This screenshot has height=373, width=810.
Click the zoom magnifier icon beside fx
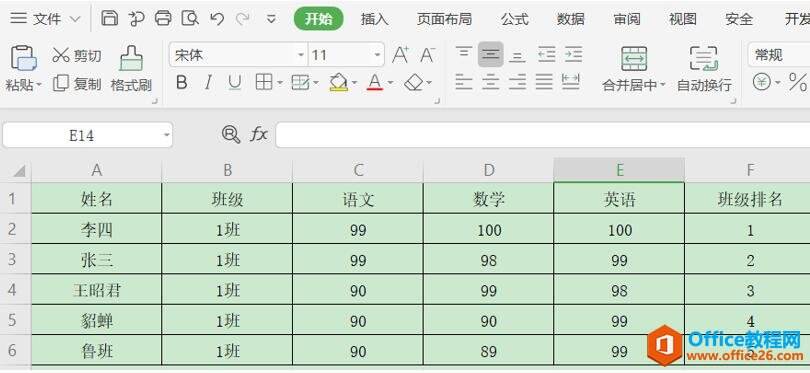tap(231, 135)
